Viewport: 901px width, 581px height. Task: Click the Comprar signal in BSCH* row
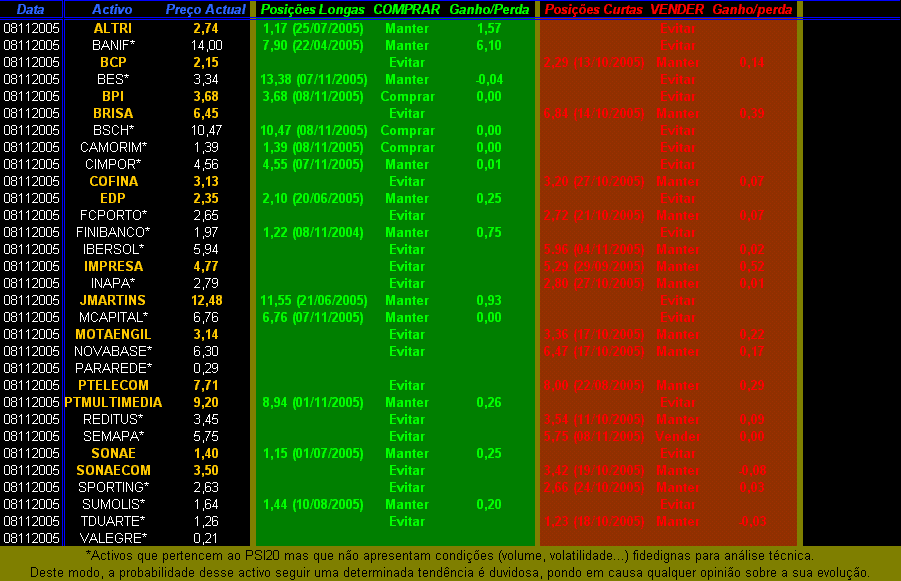pos(407,130)
